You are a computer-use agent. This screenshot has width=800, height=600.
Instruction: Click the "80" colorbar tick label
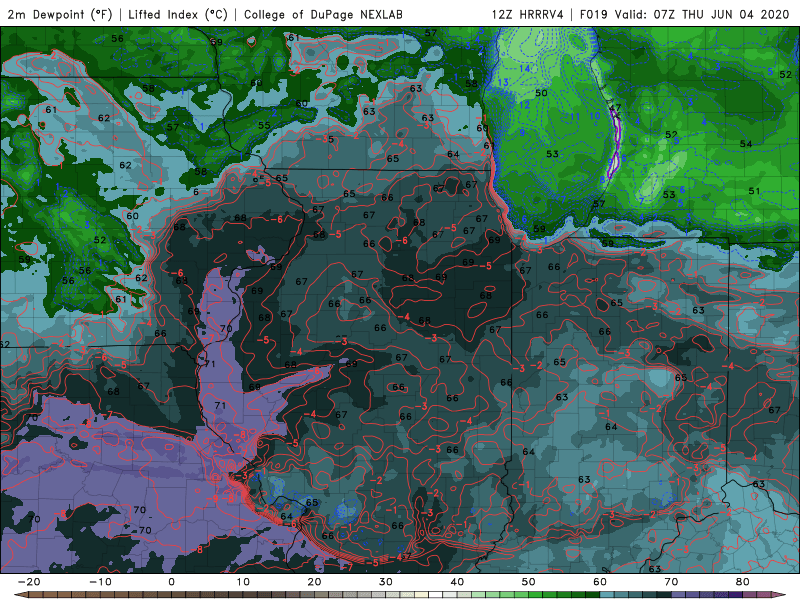coord(743,582)
